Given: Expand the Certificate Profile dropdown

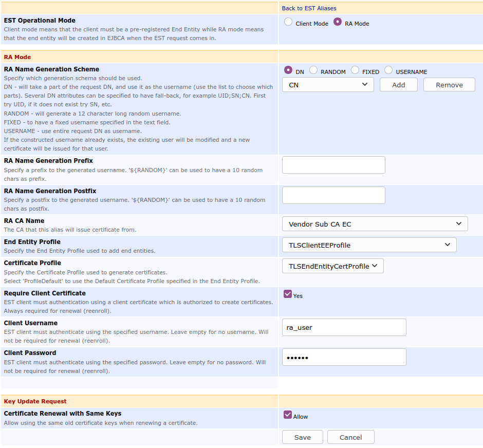Looking at the screenshot, I should pos(332,266).
